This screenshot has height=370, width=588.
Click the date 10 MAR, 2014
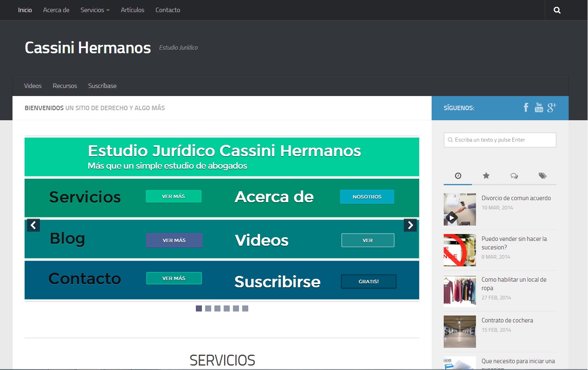[x=497, y=208]
